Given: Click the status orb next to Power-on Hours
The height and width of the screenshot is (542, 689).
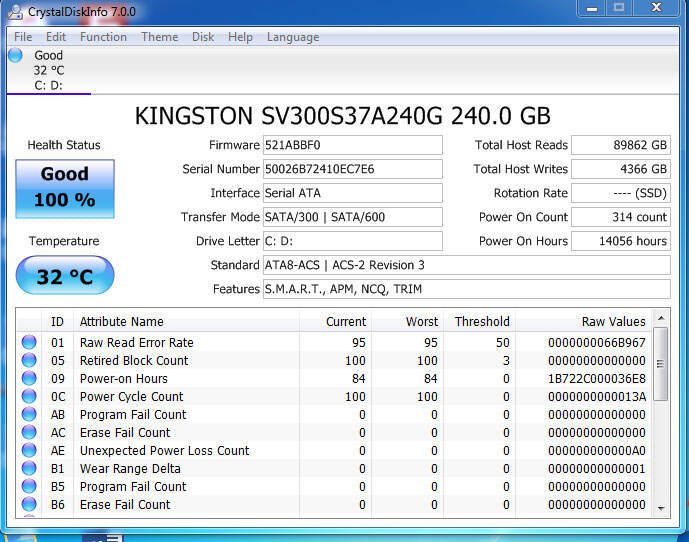Looking at the screenshot, I should [29, 379].
